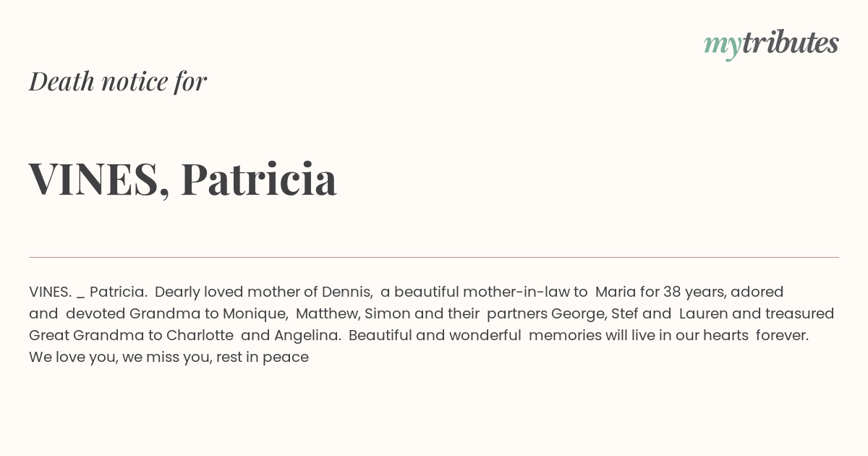Click the horizontal divider line
The height and width of the screenshot is (456, 868).
[x=434, y=257]
